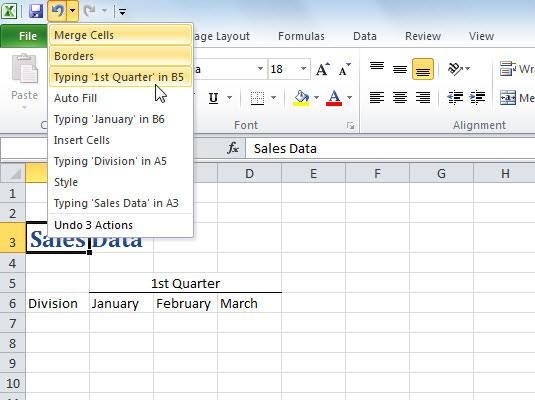Viewport: 535px width, 400px height.
Task: Toggle Middle Align
Action: tap(400, 69)
